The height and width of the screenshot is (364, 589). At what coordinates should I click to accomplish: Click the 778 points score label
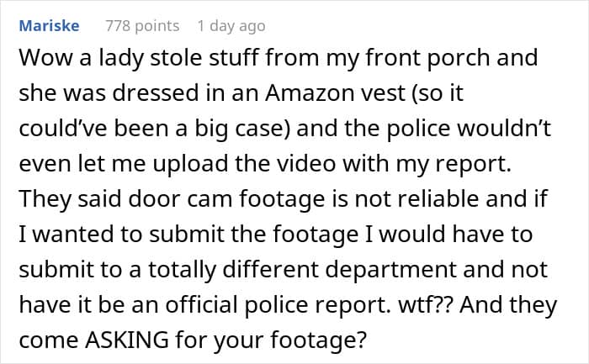point(142,26)
